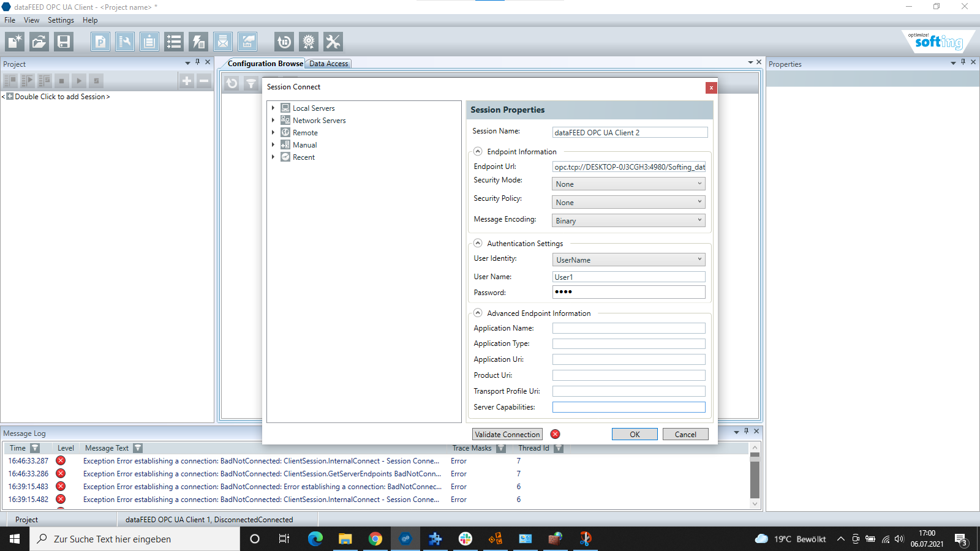Click the Message Text column filter icon
The image size is (980, 551).
138,448
